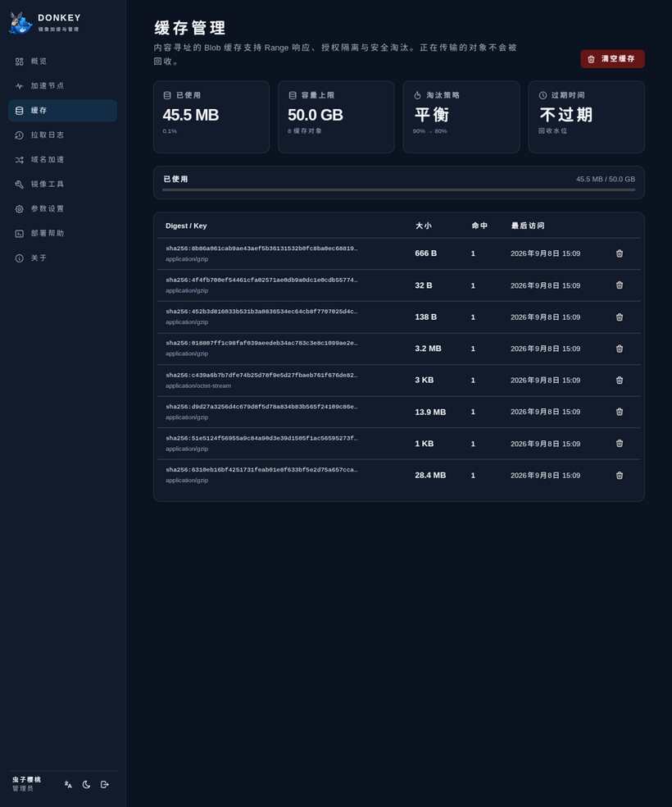Click the DONKEY logo image
This screenshot has height=807, width=672.
(x=20, y=23)
